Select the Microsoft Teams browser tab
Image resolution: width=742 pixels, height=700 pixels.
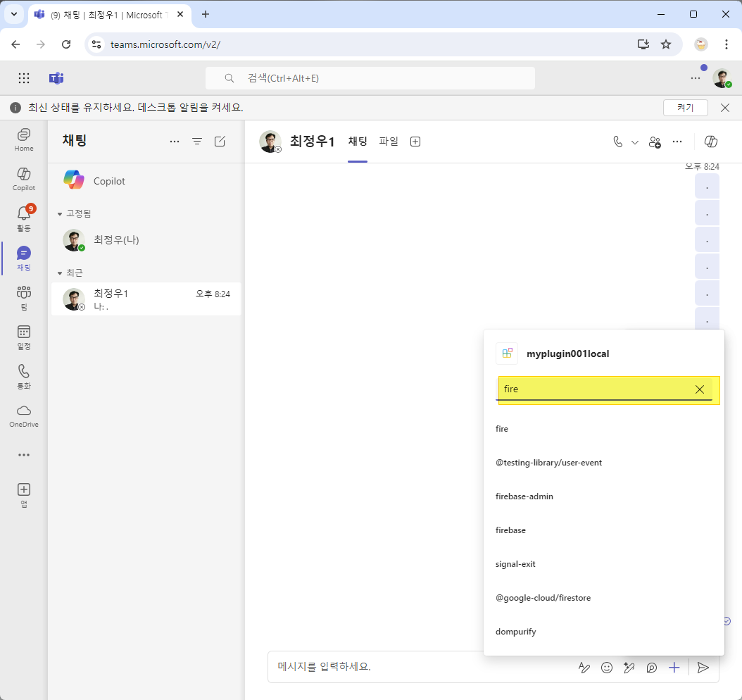(110, 15)
